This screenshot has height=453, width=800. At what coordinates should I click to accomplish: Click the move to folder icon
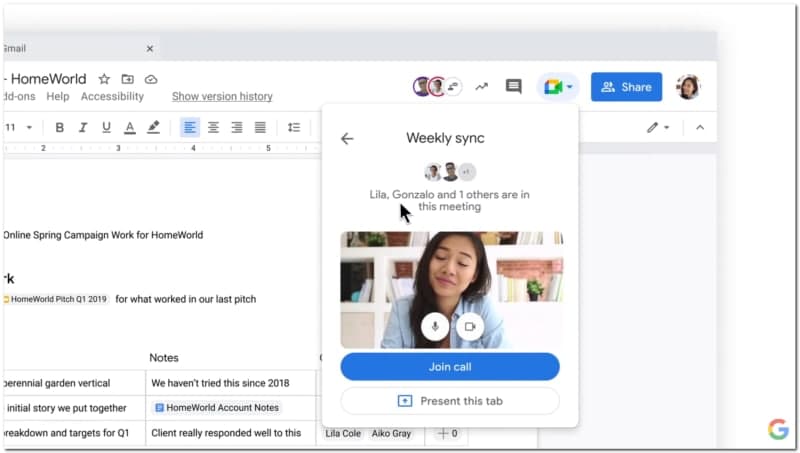pos(128,79)
